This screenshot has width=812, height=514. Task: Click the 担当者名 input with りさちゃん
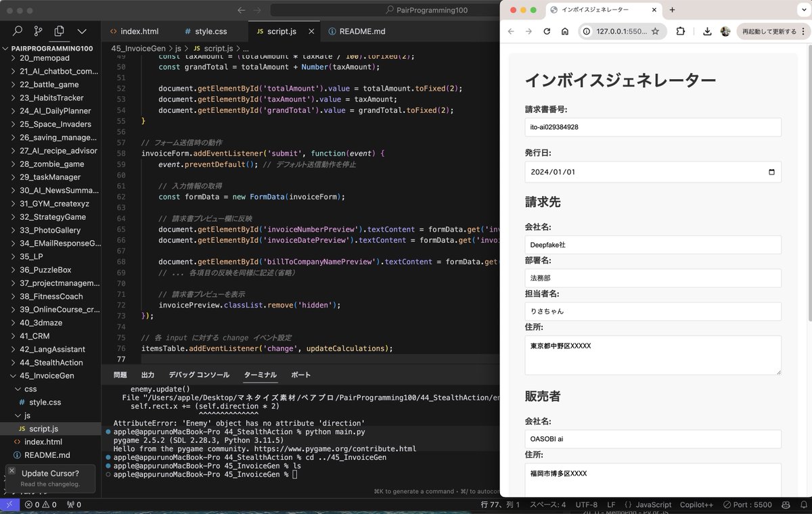[653, 311]
